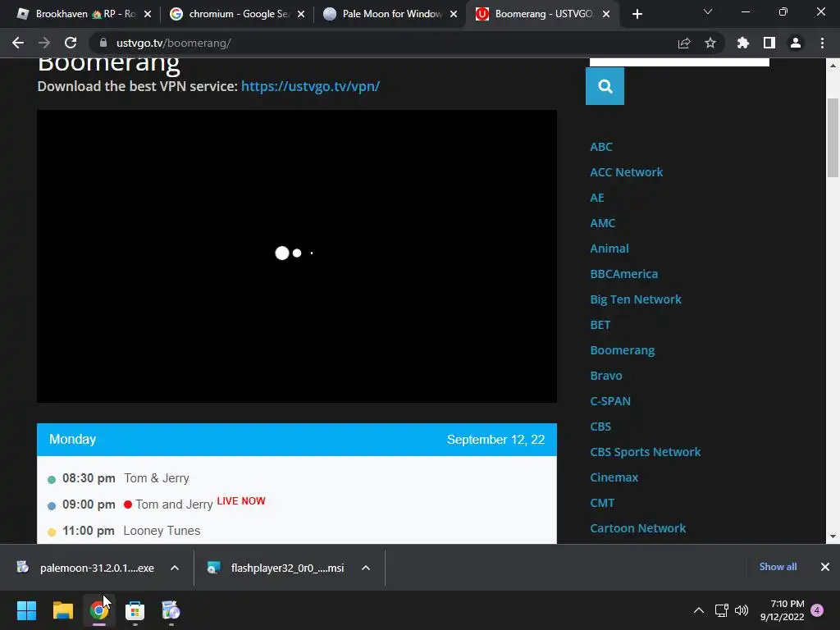The width and height of the screenshot is (840, 630).
Task: Open File Explorer from the taskbar
Action: point(62,610)
